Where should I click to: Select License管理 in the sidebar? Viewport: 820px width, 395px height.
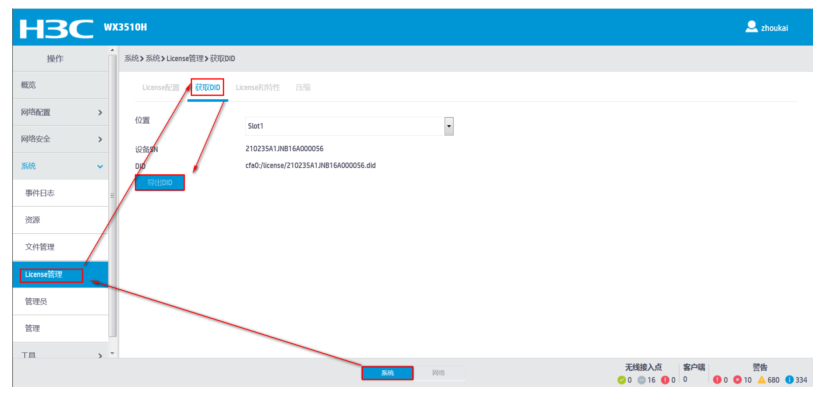click(60, 275)
